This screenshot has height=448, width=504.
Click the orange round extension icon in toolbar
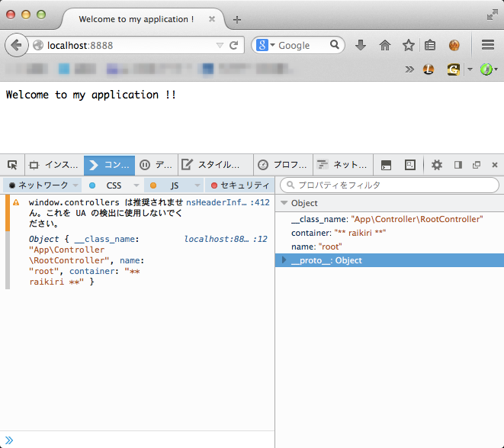(454, 45)
